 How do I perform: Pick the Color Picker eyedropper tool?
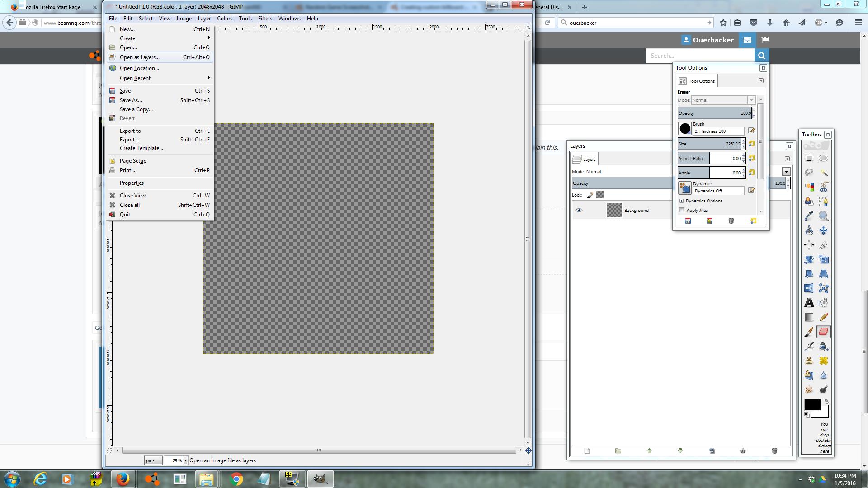tap(809, 216)
